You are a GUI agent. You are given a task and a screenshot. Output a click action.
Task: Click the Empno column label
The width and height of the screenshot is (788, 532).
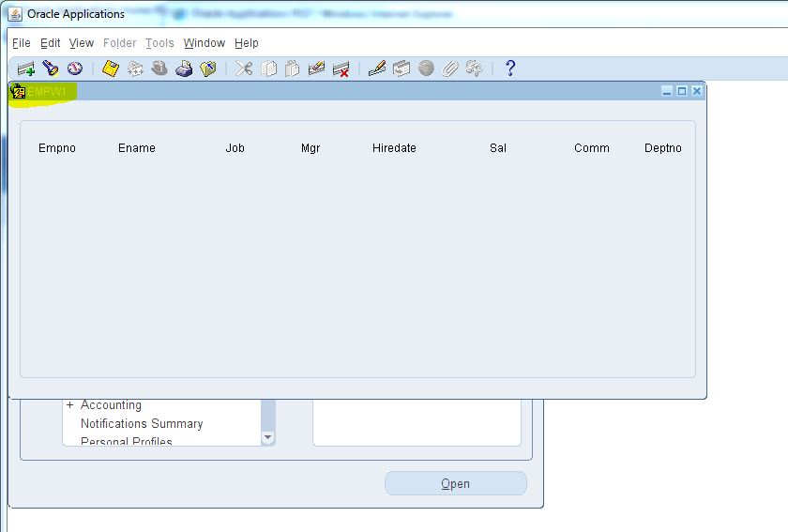point(57,148)
